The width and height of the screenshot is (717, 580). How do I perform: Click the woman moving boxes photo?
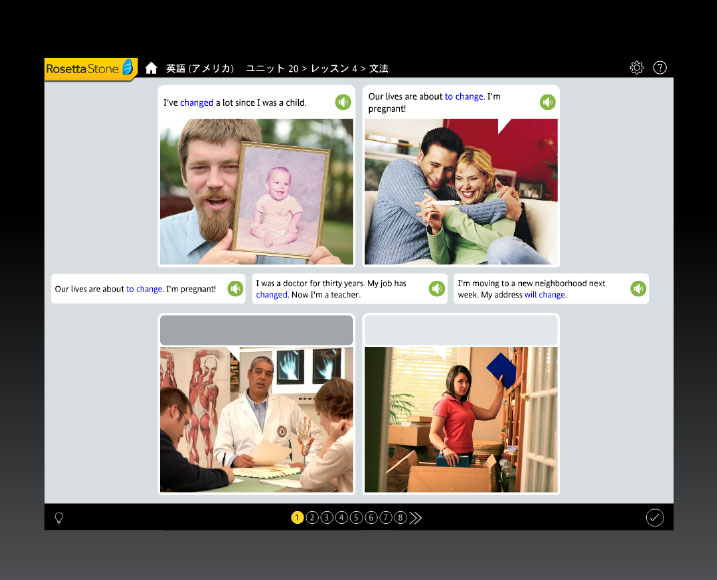click(460, 418)
